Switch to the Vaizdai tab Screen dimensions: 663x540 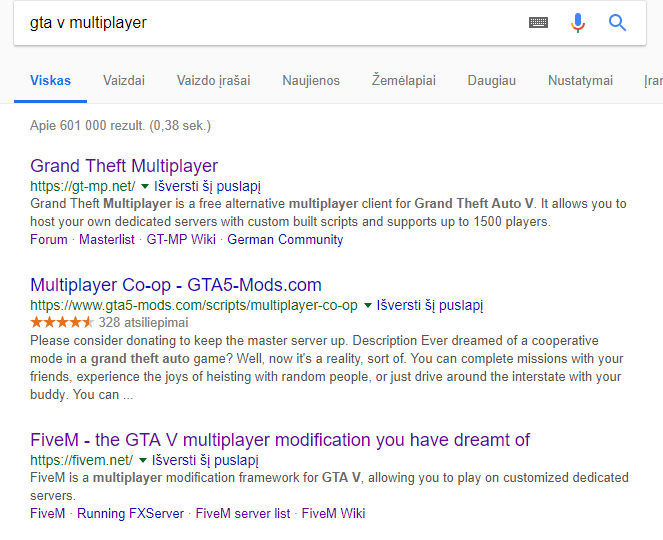click(124, 80)
